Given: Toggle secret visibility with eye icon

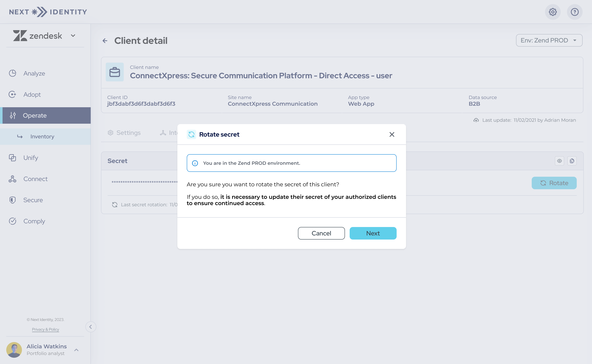Looking at the screenshot, I should (x=560, y=161).
